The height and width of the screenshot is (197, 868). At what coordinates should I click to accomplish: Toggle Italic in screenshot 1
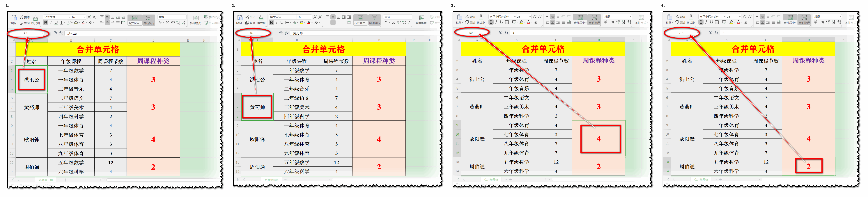tap(51, 23)
